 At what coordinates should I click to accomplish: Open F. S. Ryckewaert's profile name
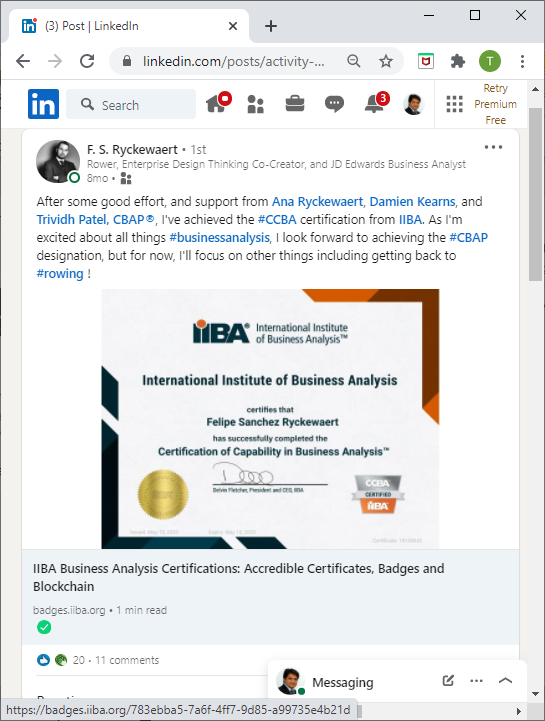132,149
